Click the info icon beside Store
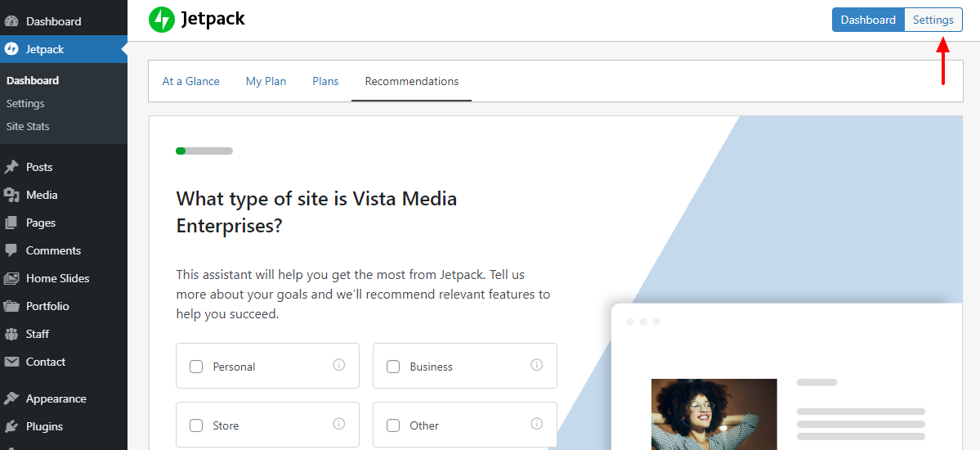Screen dimensions: 980x450 338,424
